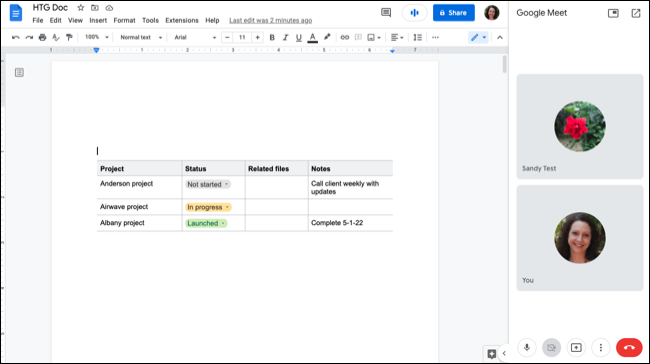Viewport: 650px width, 364px height.
Task: Open the In progress status dropdown
Action: pos(209,207)
